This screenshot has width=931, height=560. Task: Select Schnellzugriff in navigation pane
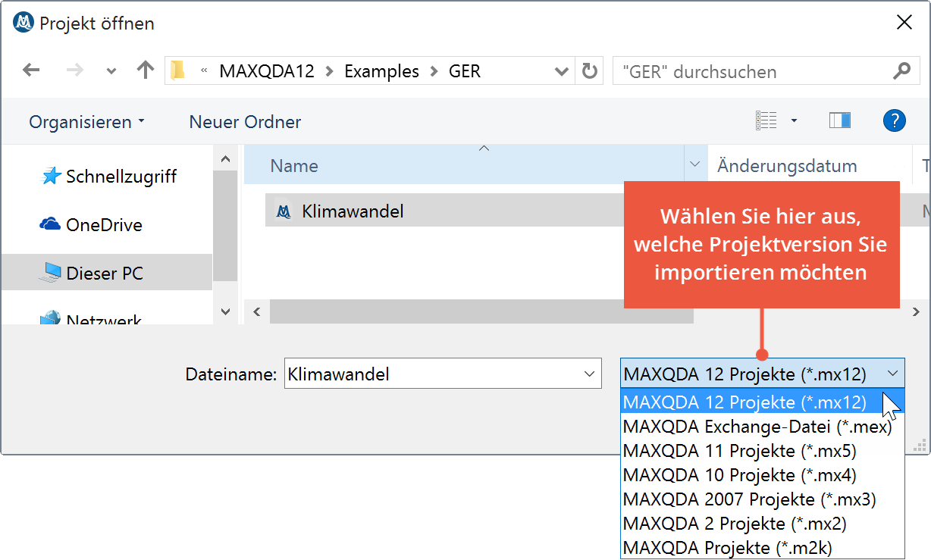(x=121, y=177)
